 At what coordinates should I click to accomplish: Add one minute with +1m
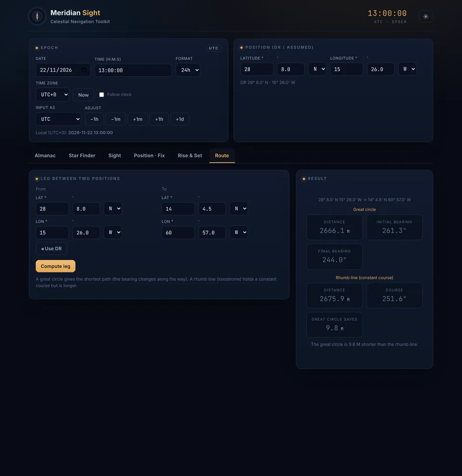138,119
